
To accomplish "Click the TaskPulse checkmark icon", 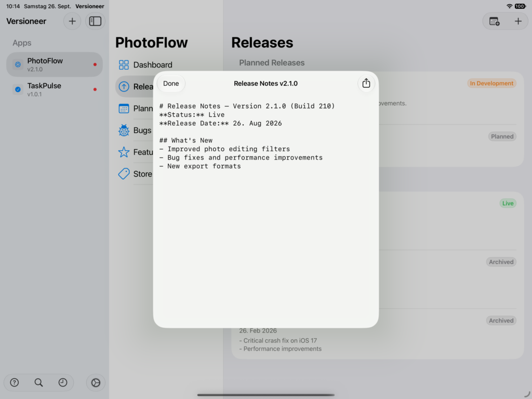I will [18, 89].
